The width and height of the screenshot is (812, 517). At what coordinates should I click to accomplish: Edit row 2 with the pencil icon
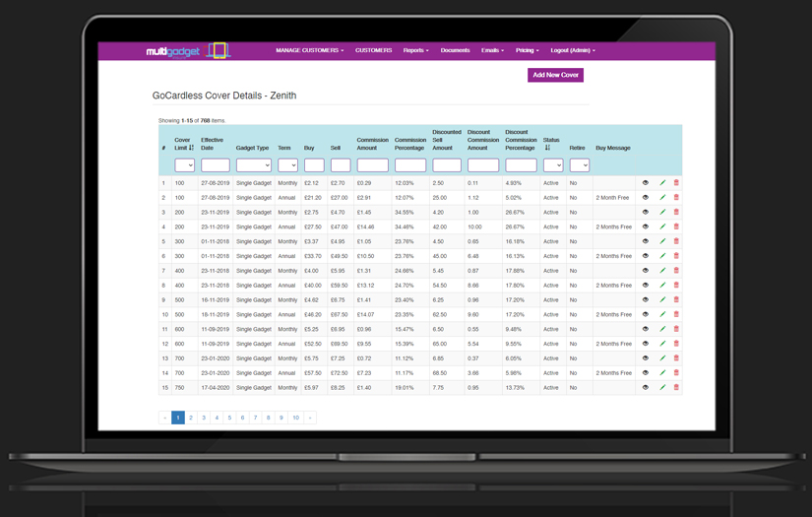pyautogui.click(x=662, y=197)
